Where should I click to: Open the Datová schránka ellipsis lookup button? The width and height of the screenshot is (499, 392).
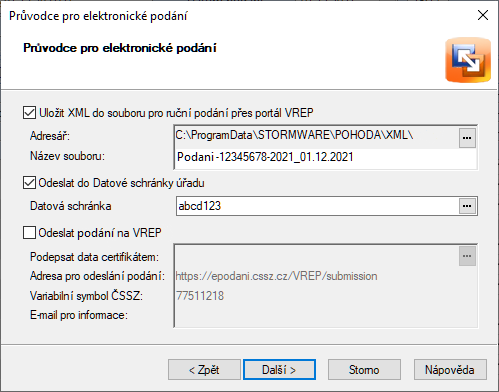pos(467,206)
